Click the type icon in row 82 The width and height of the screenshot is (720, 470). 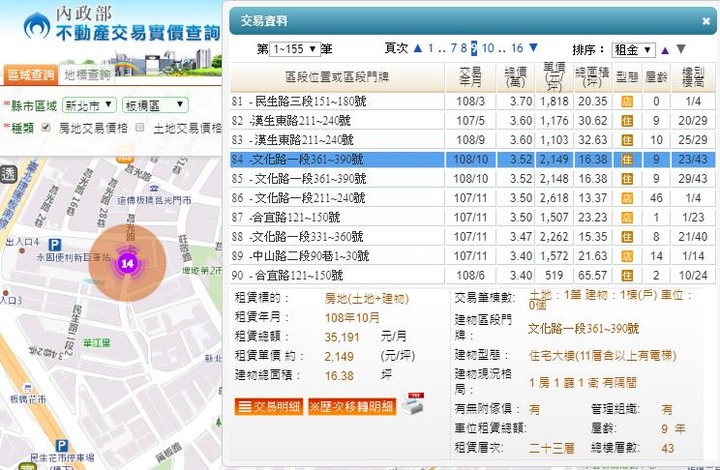(627, 121)
